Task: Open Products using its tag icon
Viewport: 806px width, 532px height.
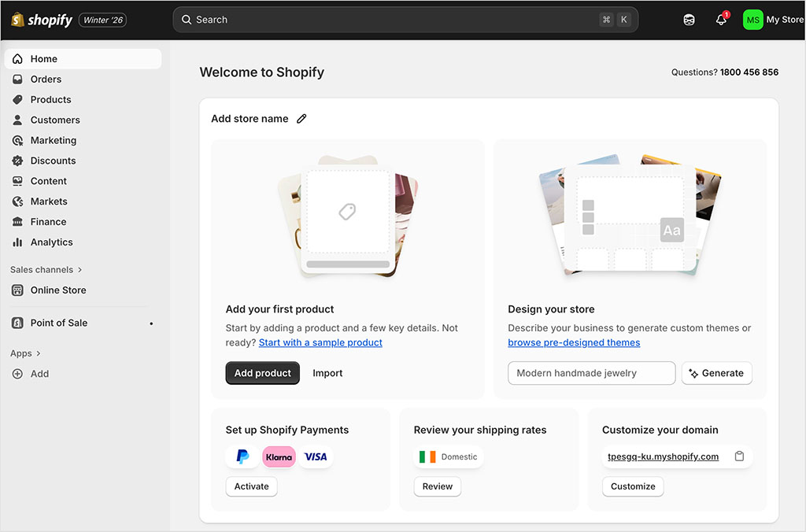Action: [17, 99]
